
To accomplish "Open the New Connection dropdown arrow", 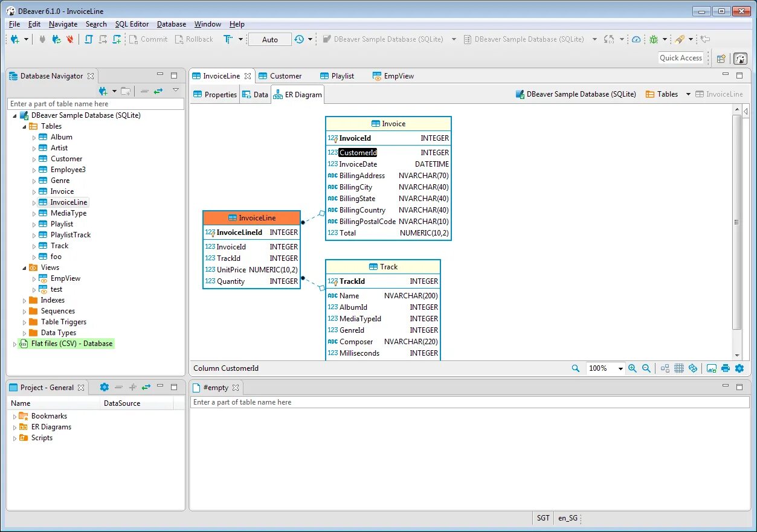I will tap(26, 39).
